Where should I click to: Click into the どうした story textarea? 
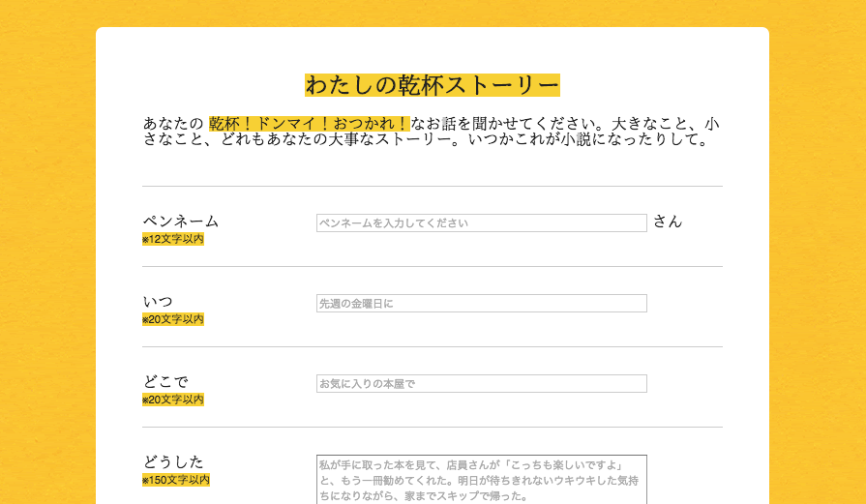[481, 479]
